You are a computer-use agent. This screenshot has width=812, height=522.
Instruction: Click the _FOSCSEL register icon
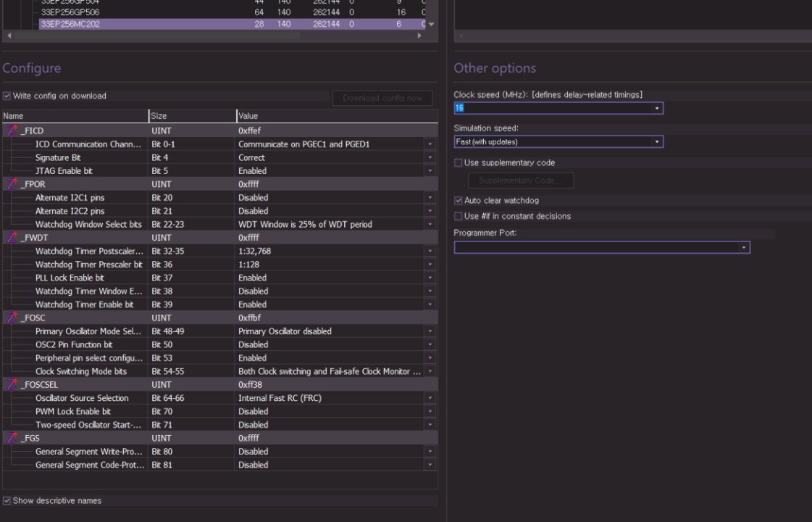pos(12,384)
